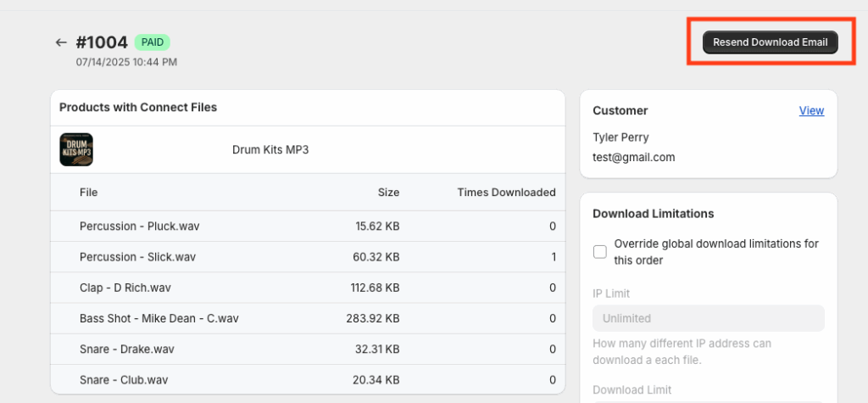Click the Times Downloaded column header
The image size is (868, 403).
[507, 193]
